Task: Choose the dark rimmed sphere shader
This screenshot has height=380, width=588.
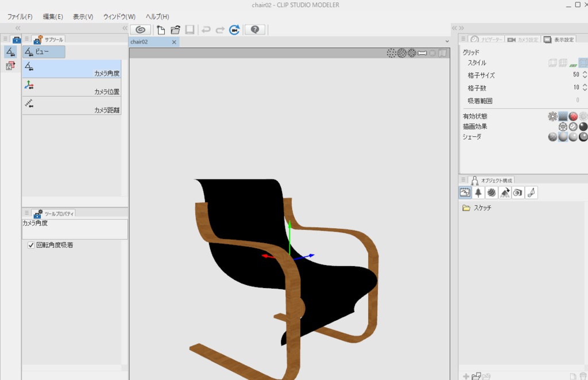Action: coord(583,137)
